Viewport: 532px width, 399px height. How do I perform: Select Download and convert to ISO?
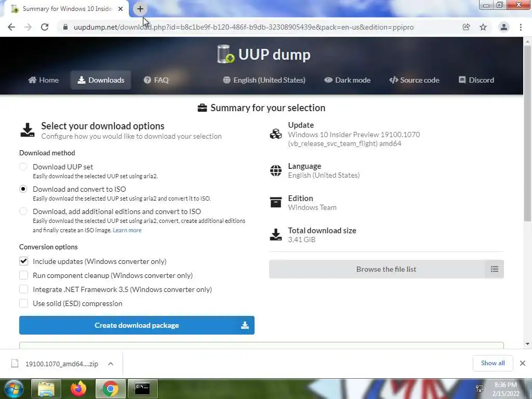coord(23,189)
